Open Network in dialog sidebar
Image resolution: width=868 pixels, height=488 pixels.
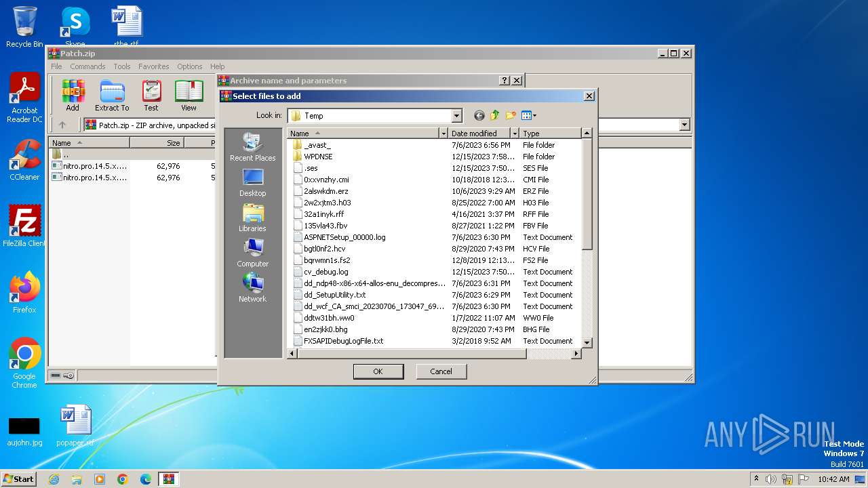coord(252,288)
